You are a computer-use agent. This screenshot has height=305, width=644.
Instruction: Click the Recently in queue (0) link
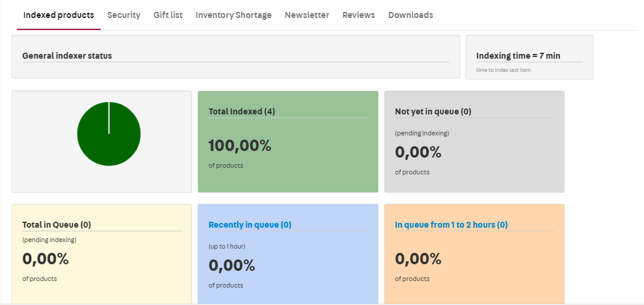pyautogui.click(x=250, y=225)
